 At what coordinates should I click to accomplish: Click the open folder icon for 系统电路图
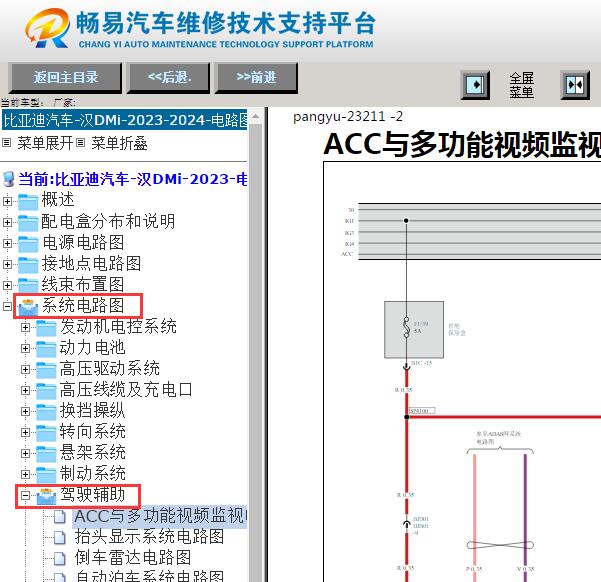click(x=28, y=307)
